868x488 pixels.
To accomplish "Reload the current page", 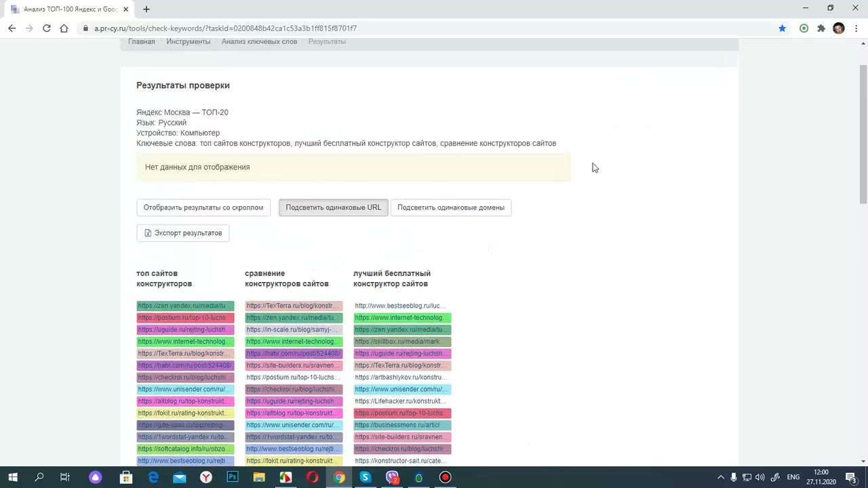I will point(46,28).
